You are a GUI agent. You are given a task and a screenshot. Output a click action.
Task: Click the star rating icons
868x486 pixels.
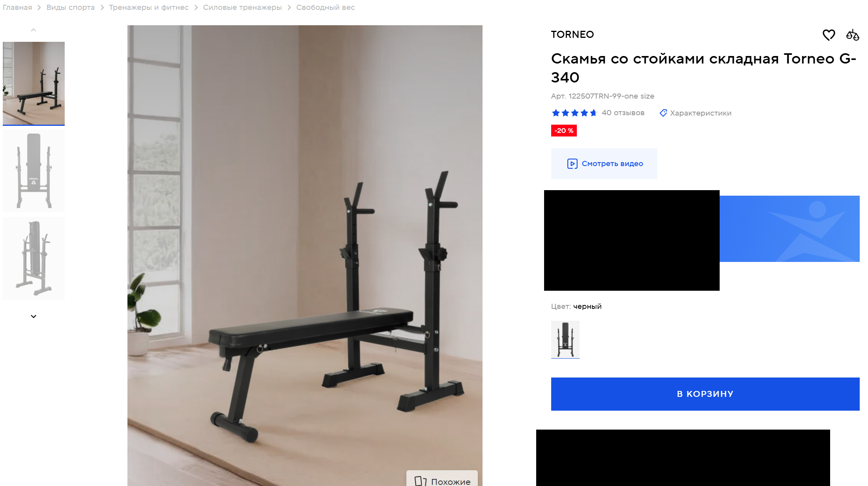click(x=574, y=113)
